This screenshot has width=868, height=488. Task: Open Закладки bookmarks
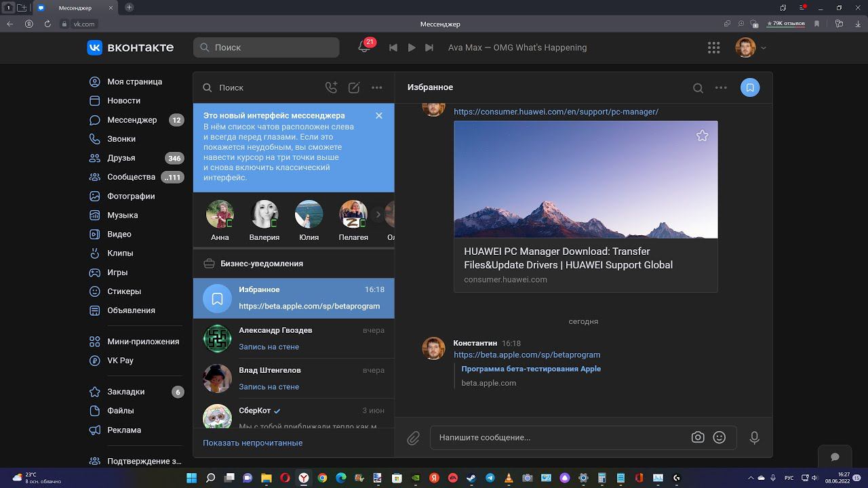[x=125, y=392]
